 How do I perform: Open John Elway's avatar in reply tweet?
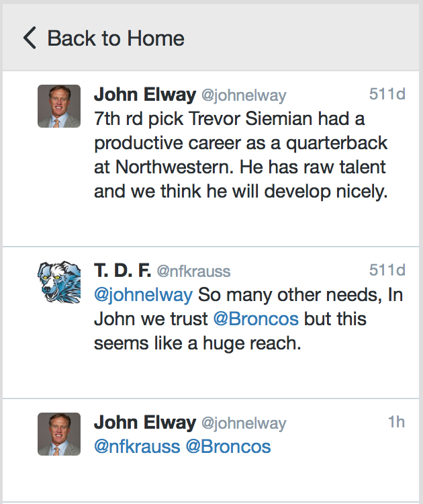click(x=59, y=434)
